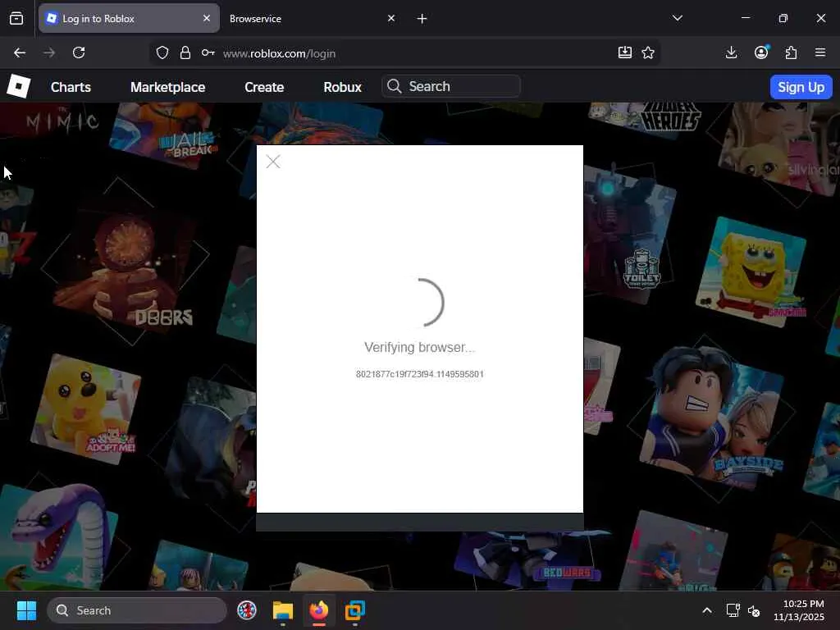This screenshot has height=630, width=840.
Task: Open Firefox downloads panel
Action: pyautogui.click(x=731, y=52)
